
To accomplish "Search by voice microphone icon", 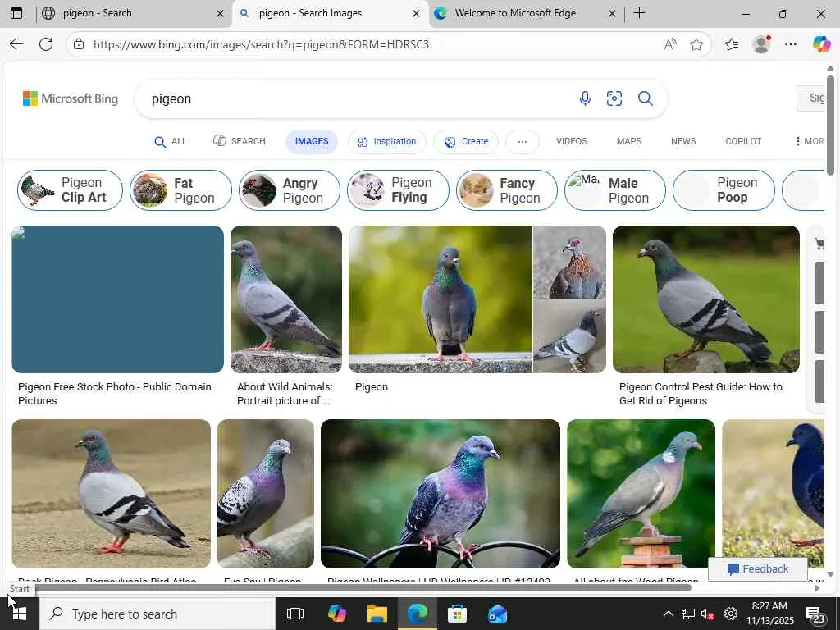I will pos(585,98).
